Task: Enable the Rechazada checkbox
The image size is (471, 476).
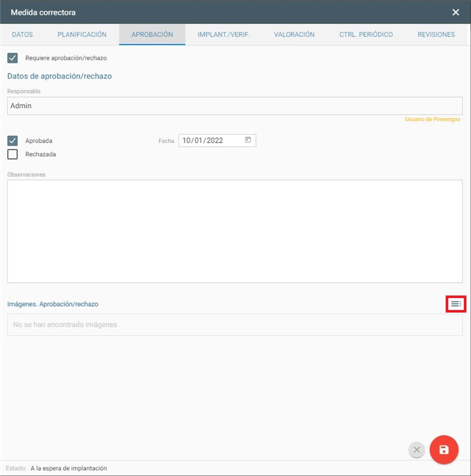Action: (x=13, y=155)
